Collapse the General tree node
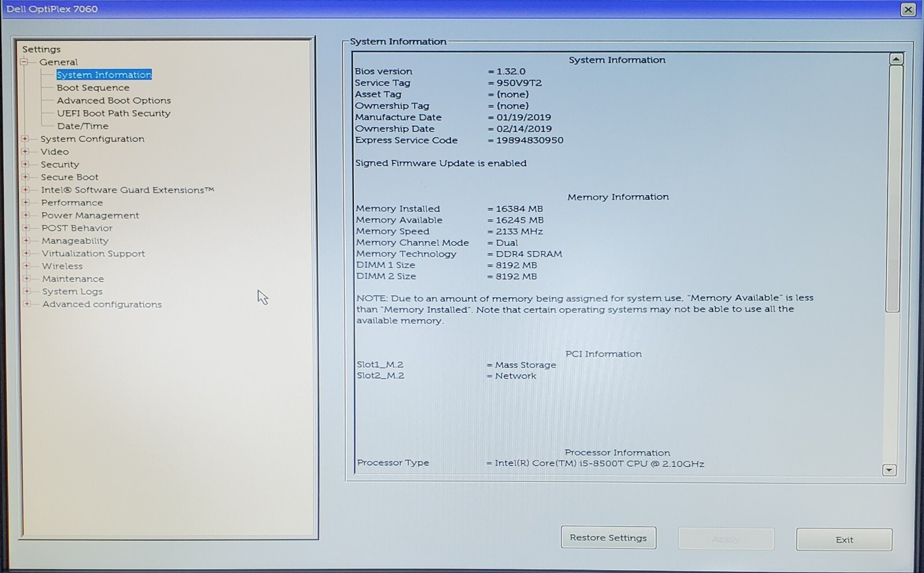 24,62
